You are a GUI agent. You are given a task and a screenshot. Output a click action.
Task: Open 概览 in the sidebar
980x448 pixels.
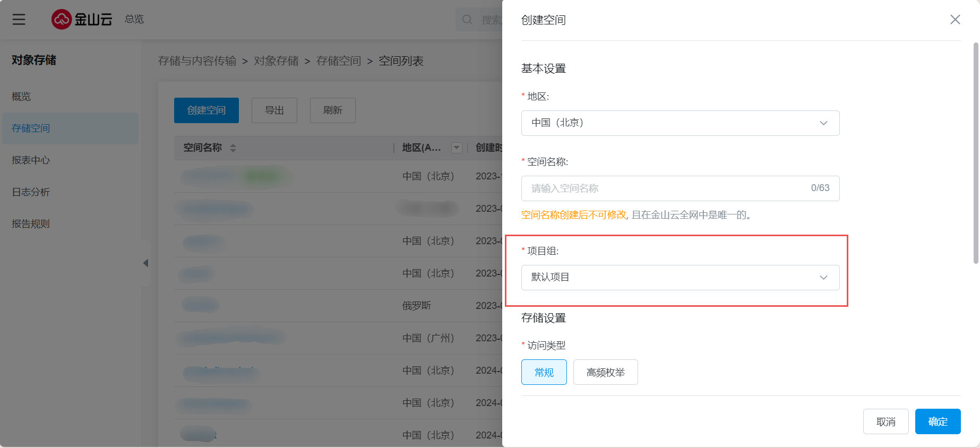(x=21, y=97)
